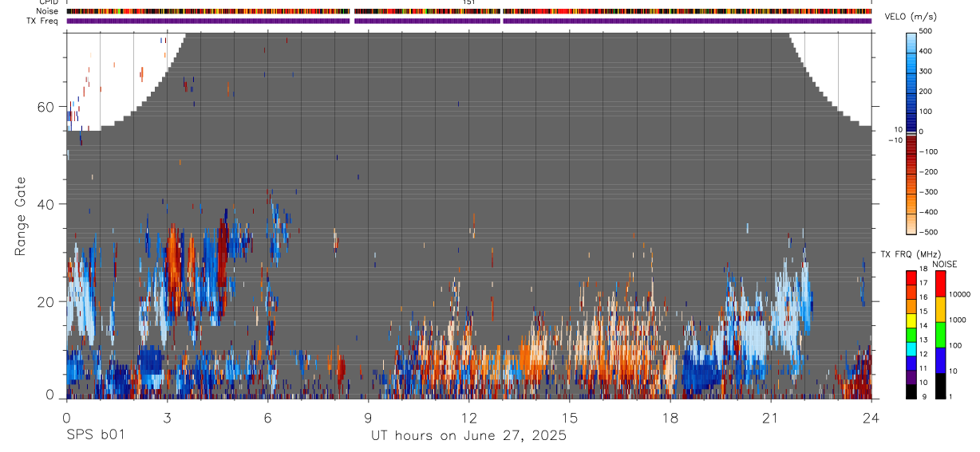Click the 12 UT hour tick label
The width and height of the screenshot is (980, 452).
point(468,417)
